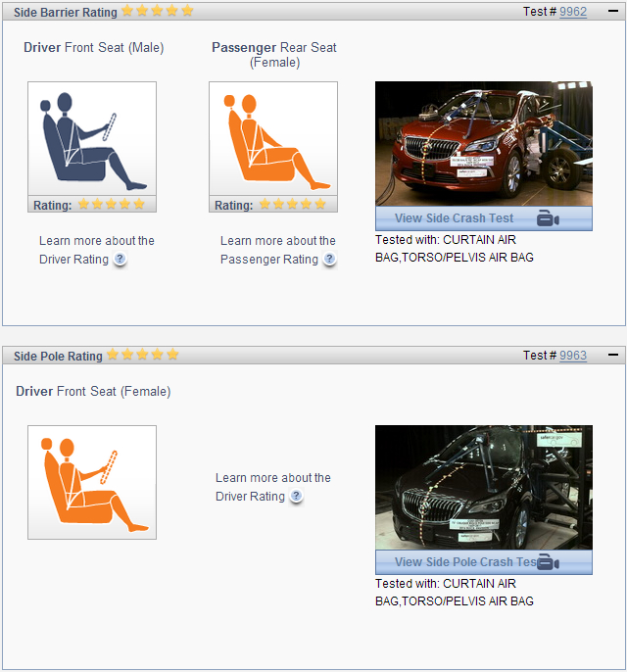Screen dimensions: 627x672
Task: Click video camera icon on Side Pole Crash Test
Action: (x=549, y=562)
